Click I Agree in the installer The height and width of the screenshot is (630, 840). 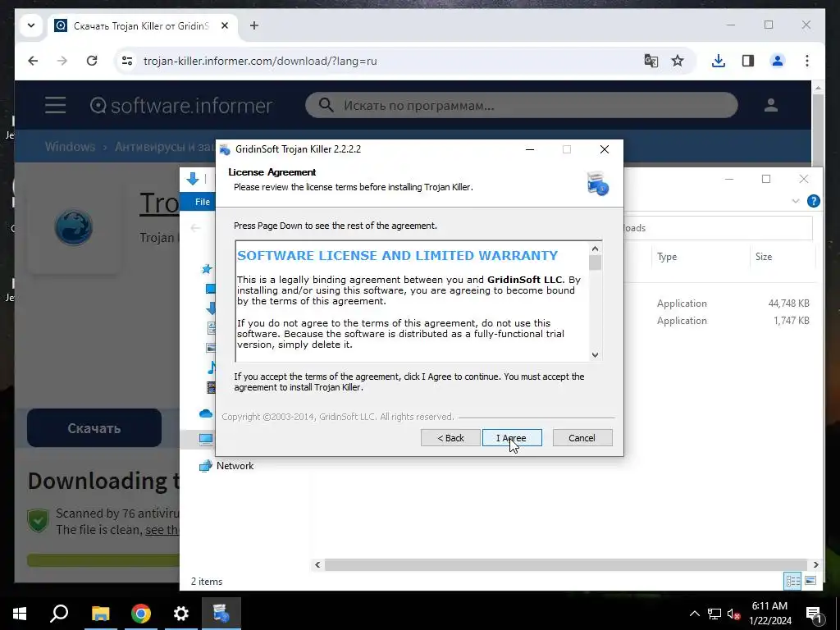[x=512, y=438]
